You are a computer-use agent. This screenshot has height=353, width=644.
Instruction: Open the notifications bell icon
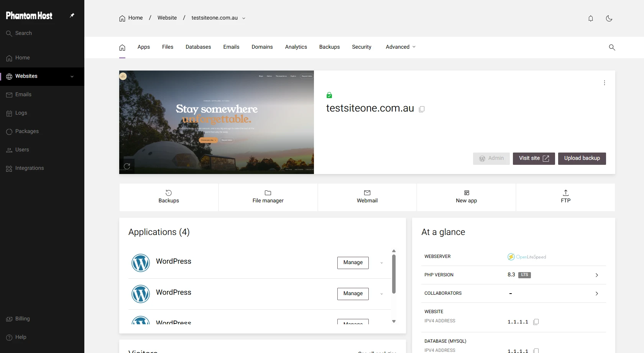point(591,18)
